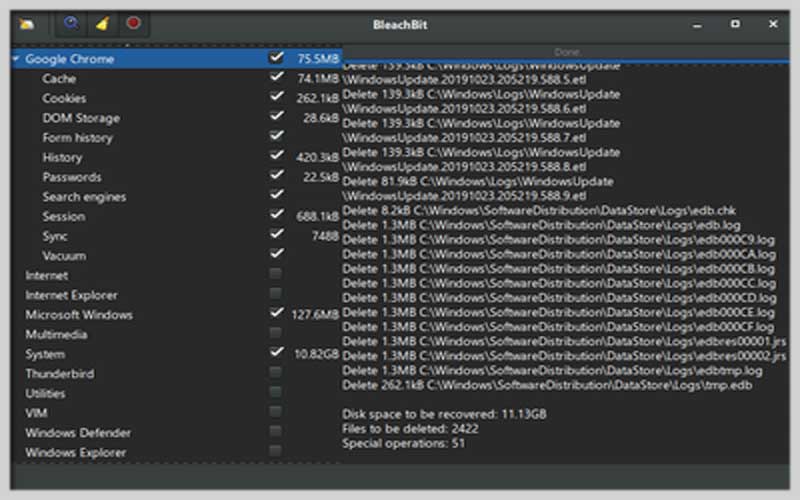Viewport: 800px width, 500px height.
Task: Collapse the Google Chrome tree node
Action: (16, 59)
